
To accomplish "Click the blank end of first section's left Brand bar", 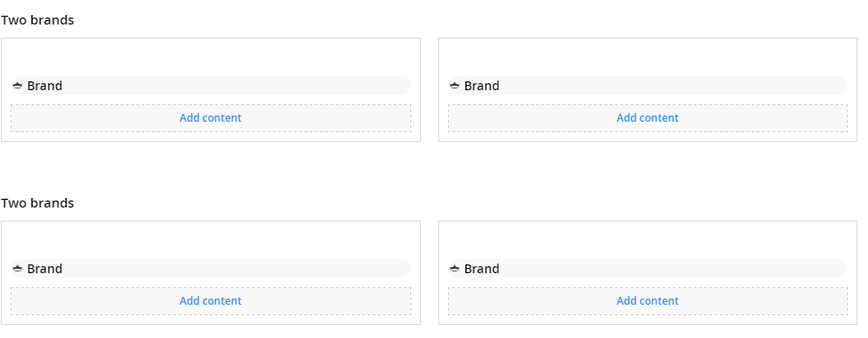I will (x=235, y=86).
